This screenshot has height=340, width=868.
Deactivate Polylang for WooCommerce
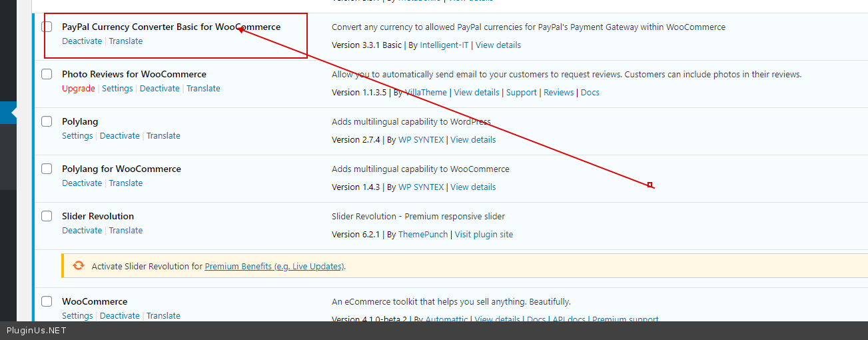pyautogui.click(x=82, y=183)
